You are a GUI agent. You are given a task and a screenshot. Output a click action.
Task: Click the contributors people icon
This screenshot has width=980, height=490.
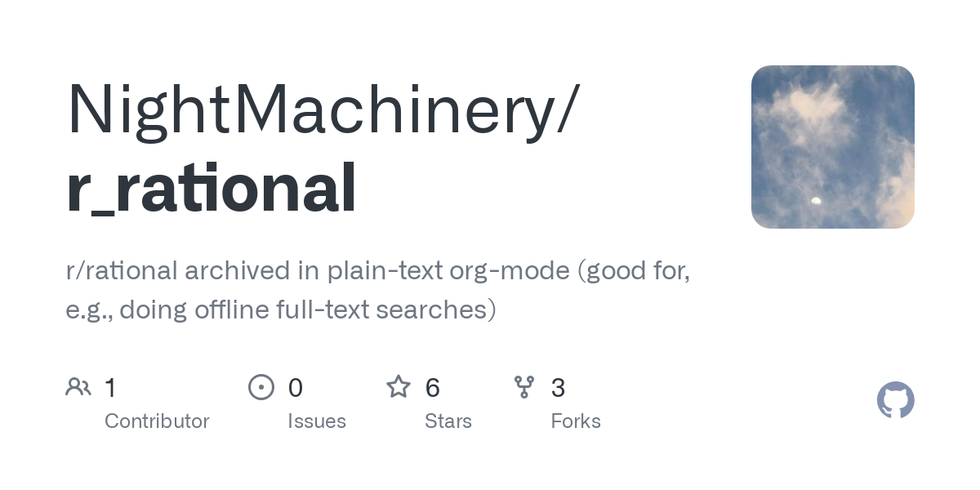coord(78,387)
